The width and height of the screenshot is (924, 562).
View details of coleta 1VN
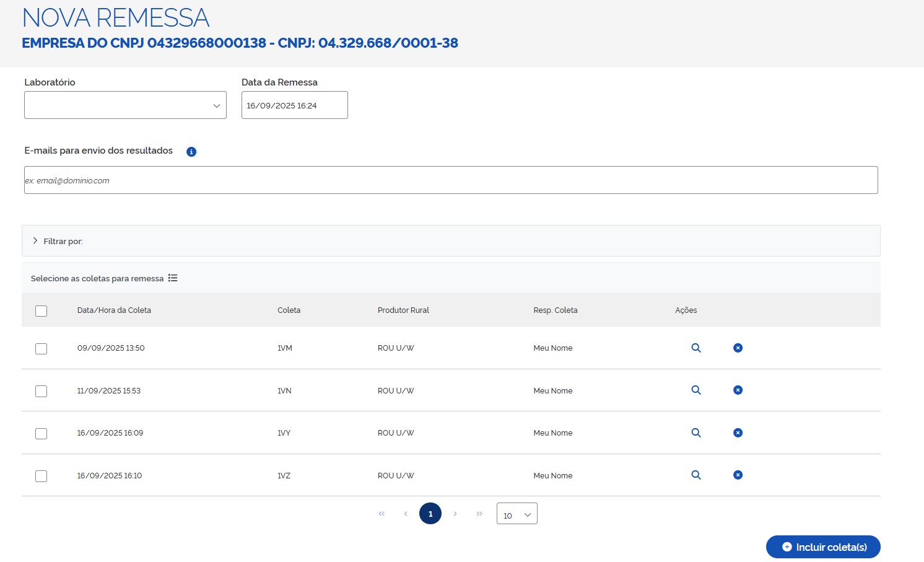[x=696, y=390]
